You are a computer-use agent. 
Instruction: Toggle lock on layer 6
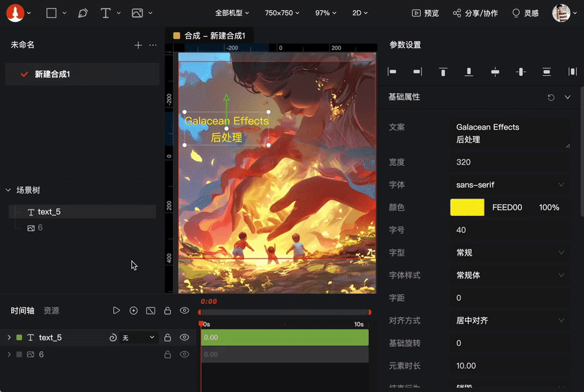(x=168, y=354)
